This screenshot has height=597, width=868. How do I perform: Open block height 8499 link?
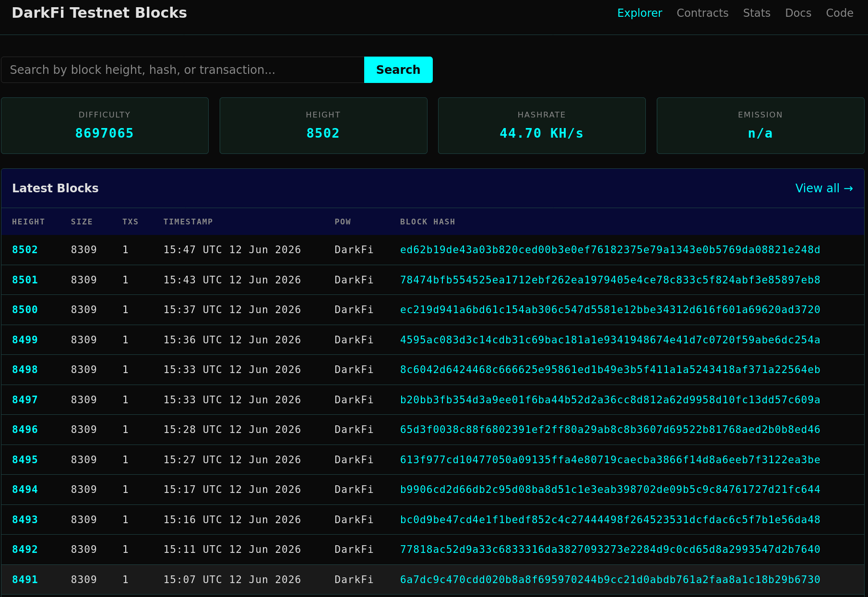tap(25, 340)
